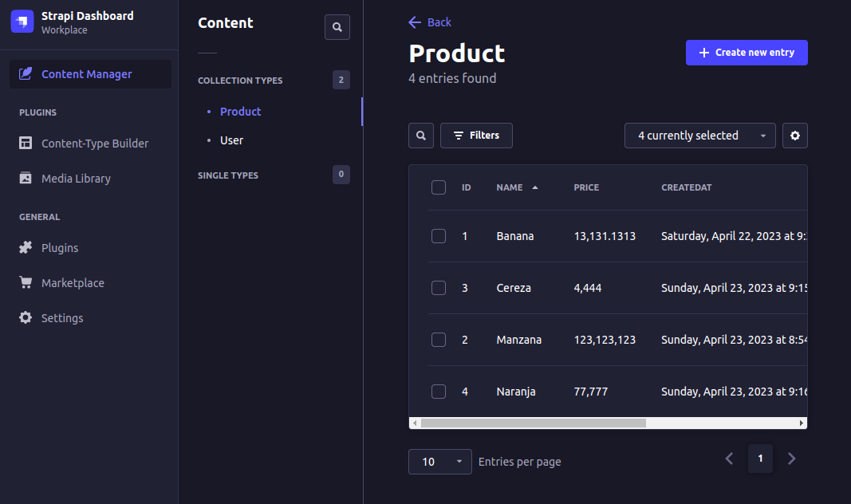Expand the '4 currently selected' dropdown

pos(700,136)
